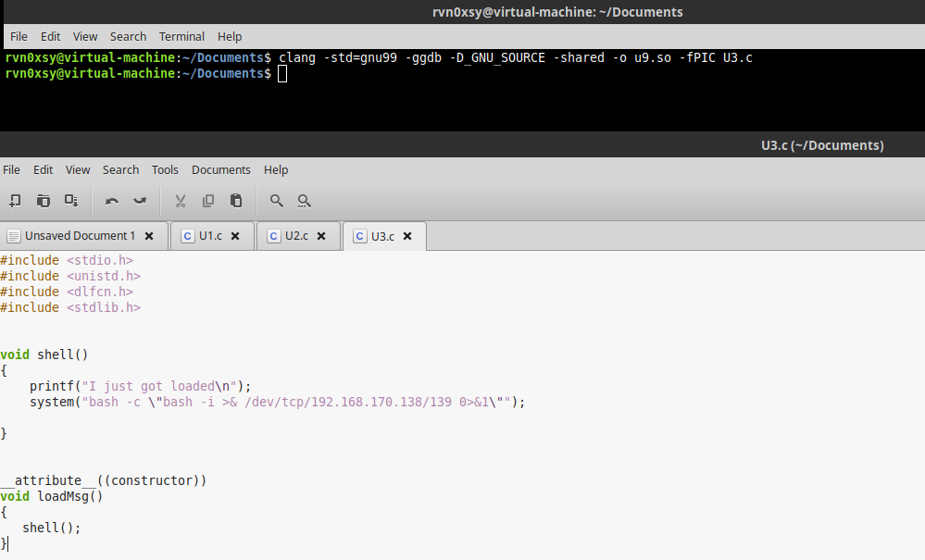Switch to the U1.c tab
This screenshot has width=925, height=560.
[210, 236]
